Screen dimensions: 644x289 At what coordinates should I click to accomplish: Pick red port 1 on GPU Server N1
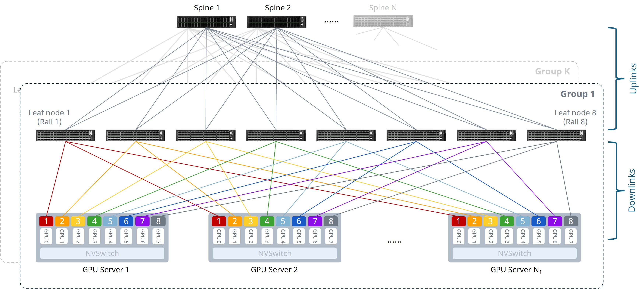(x=459, y=221)
